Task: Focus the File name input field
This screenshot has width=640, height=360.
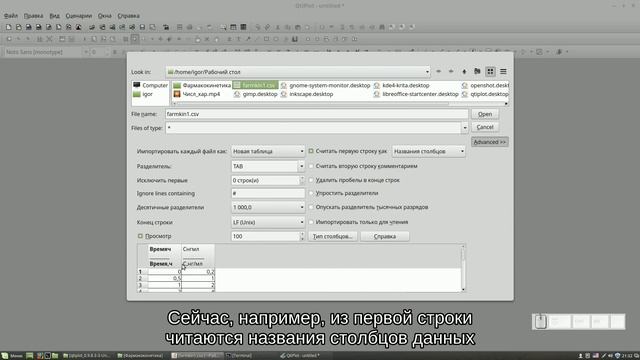Action: coord(316,114)
